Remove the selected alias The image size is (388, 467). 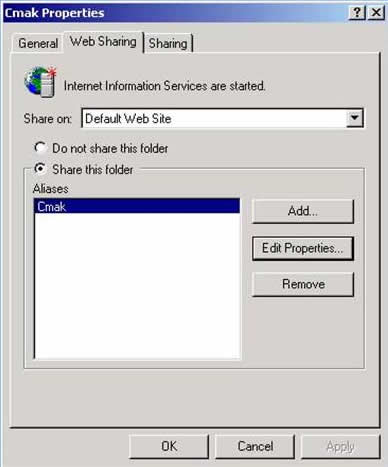pos(303,284)
